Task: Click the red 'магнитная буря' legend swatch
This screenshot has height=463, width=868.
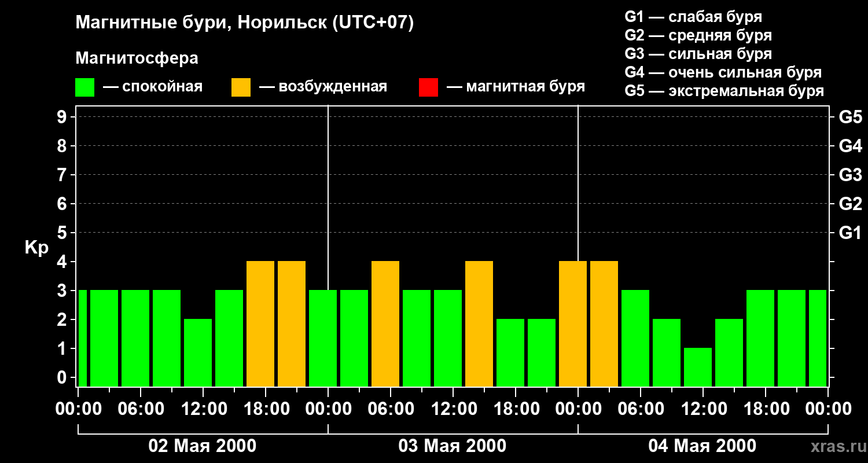Action: pyautogui.click(x=428, y=87)
